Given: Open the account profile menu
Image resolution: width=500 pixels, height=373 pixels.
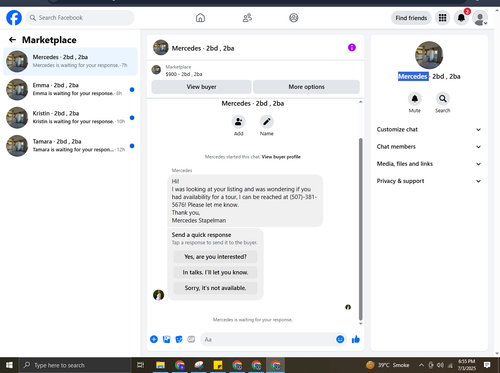Looking at the screenshot, I should pyautogui.click(x=480, y=18).
